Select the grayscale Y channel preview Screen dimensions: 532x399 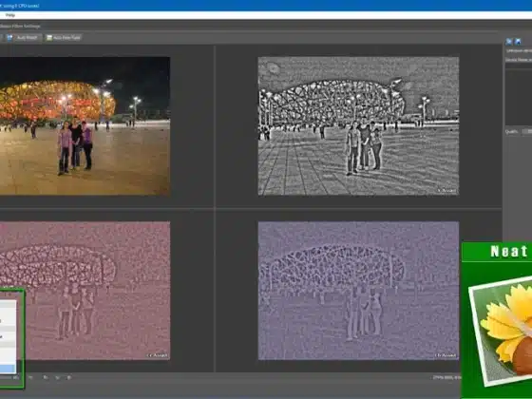(x=358, y=125)
